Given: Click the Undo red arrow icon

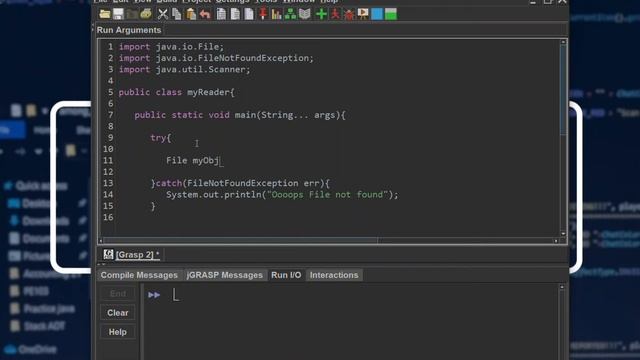Looking at the screenshot, I should pos(205,14).
